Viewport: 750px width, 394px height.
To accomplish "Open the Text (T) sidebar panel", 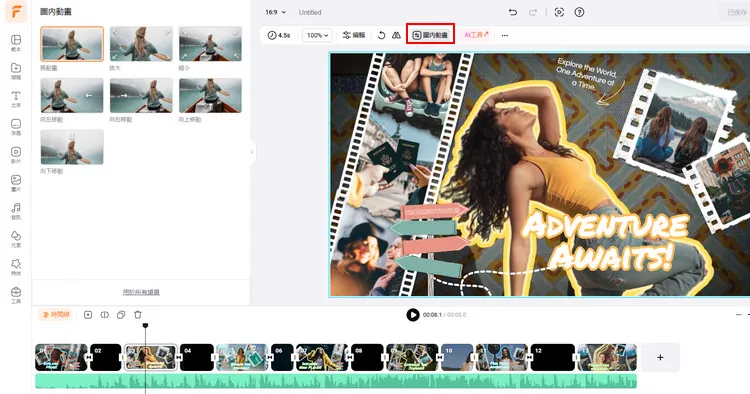I will pos(16,99).
